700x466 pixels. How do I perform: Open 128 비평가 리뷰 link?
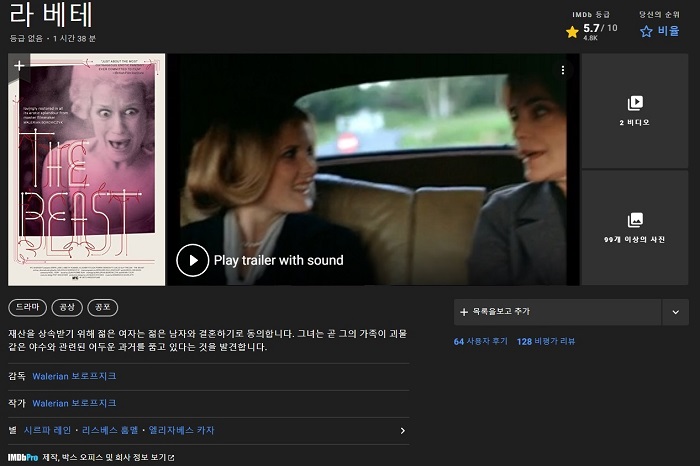point(545,341)
